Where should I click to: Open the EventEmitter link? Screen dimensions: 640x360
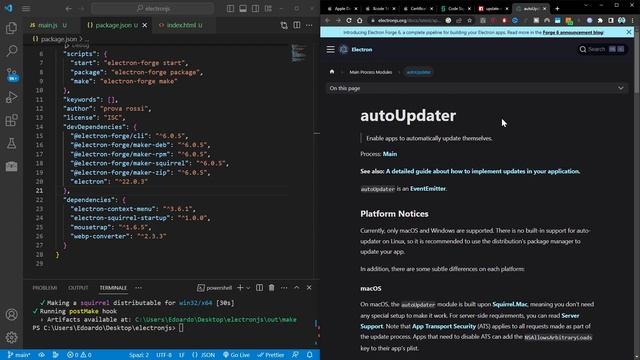[428, 189]
